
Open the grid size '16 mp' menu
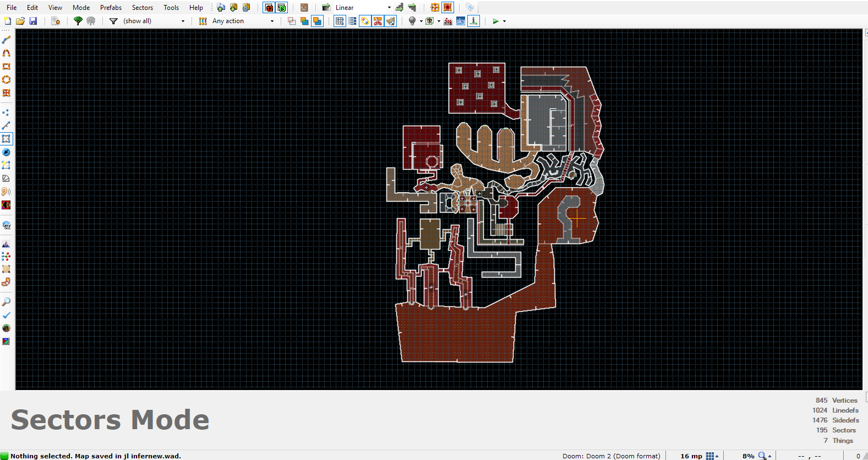coord(699,456)
